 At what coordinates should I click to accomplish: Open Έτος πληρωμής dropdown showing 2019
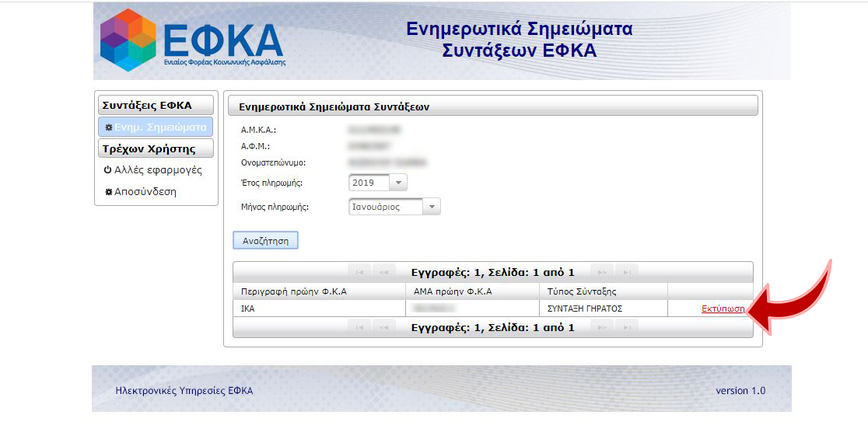[x=378, y=183]
